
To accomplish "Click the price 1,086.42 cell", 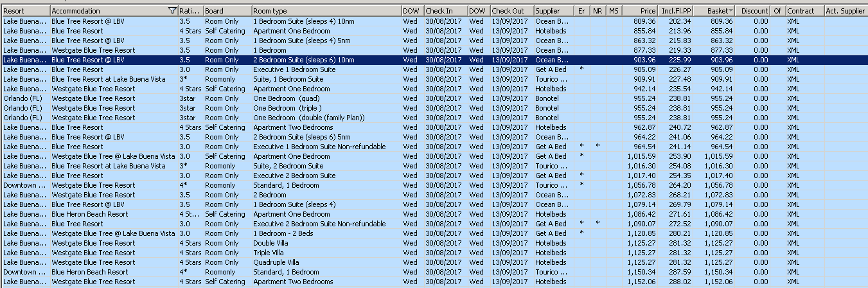I will tap(640, 214).
